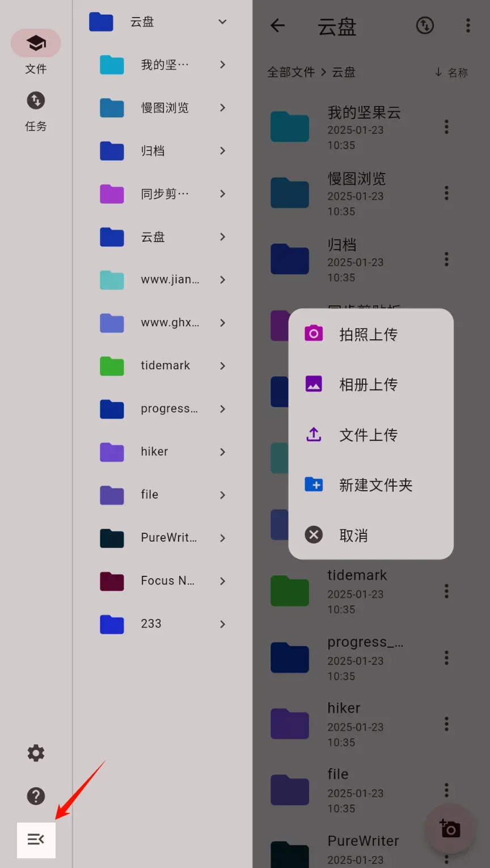Click 全部文件 breadcrumb link

291,72
